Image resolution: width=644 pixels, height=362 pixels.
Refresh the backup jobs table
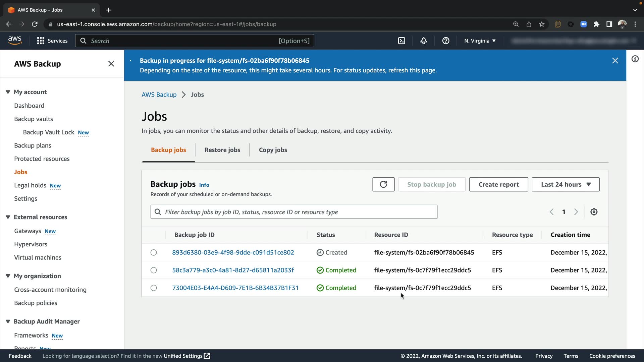click(383, 184)
